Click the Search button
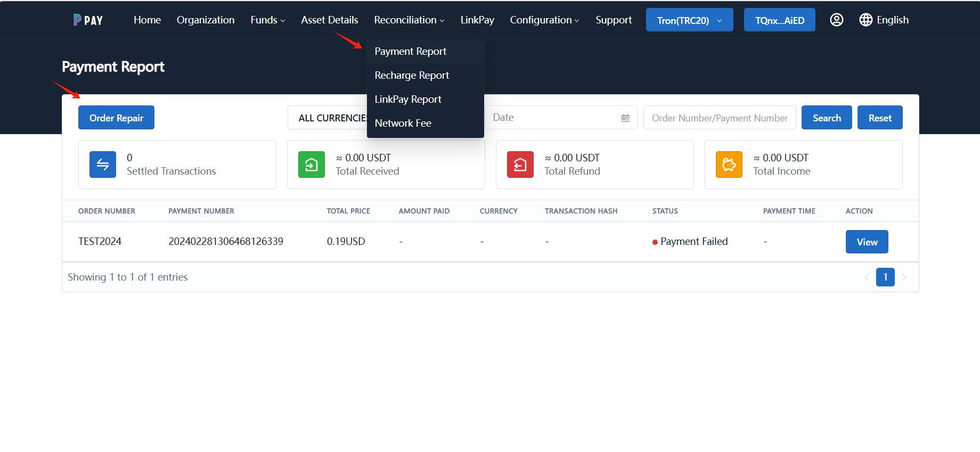980x452 pixels. (827, 118)
